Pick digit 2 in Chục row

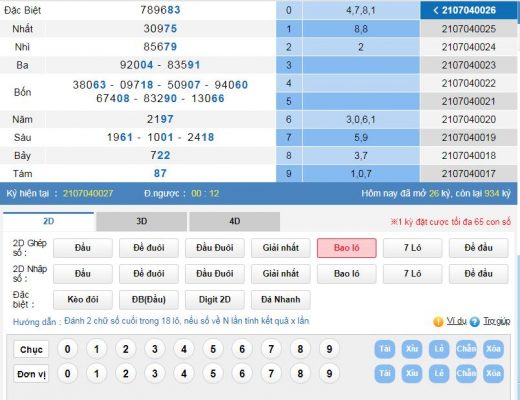tap(125, 349)
